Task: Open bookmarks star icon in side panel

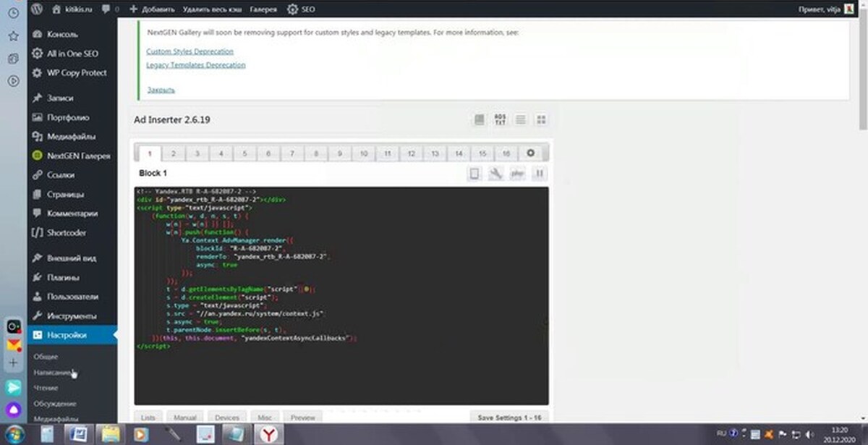Action: (x=13, y=35)
